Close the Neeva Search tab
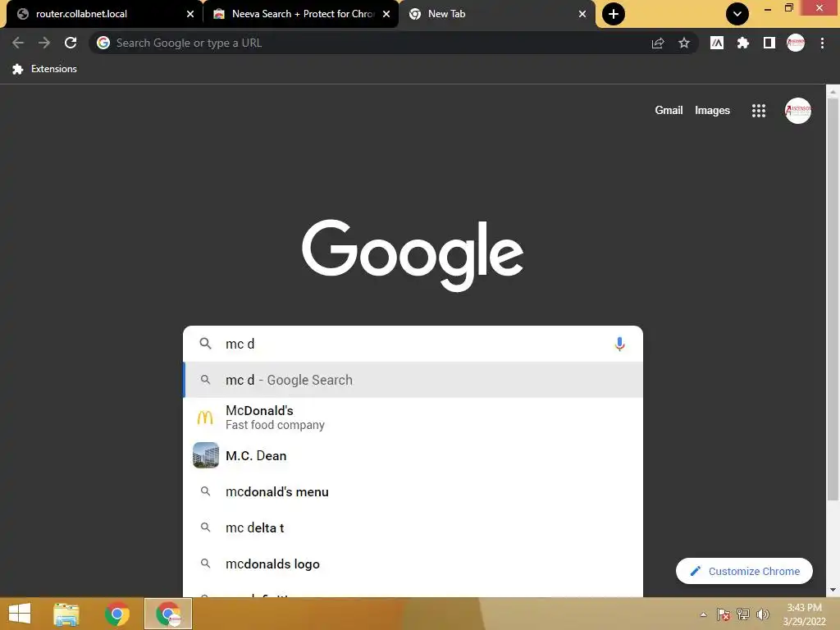840x630 pixels. pos(386,14)
